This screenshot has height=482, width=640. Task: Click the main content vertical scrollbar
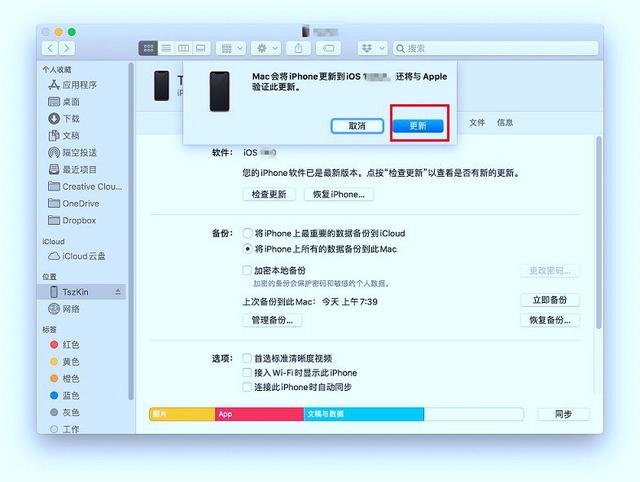coord(599,233)
